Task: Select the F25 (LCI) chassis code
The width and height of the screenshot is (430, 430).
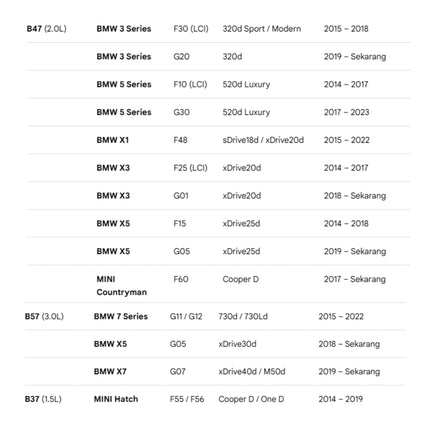Action: click(190, 168)
